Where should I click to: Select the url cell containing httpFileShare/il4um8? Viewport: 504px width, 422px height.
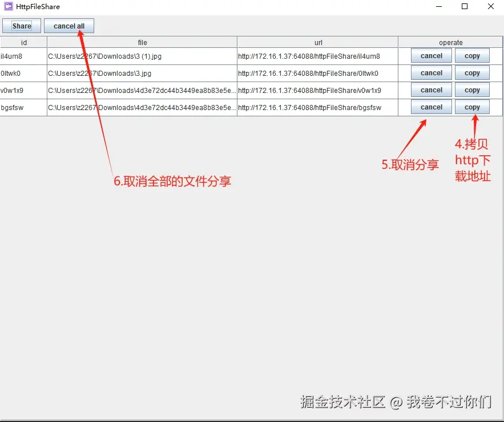coord(318,55)
